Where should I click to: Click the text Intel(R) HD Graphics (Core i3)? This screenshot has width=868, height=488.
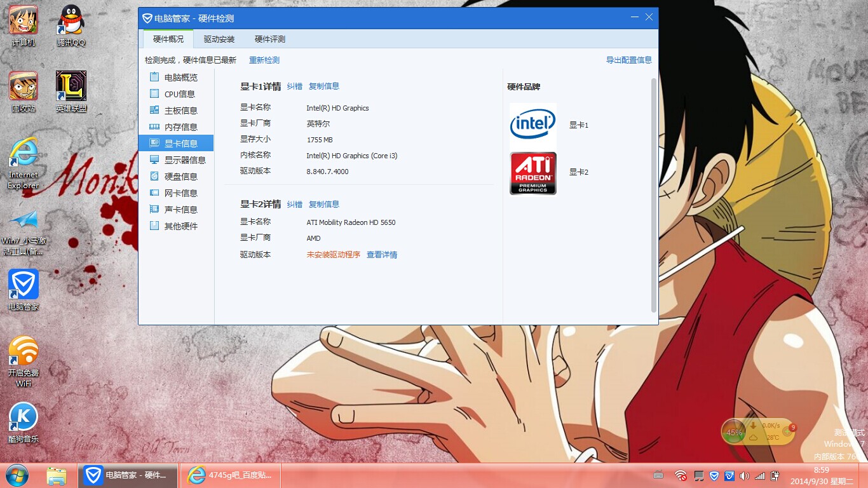(x=352, y=156)
